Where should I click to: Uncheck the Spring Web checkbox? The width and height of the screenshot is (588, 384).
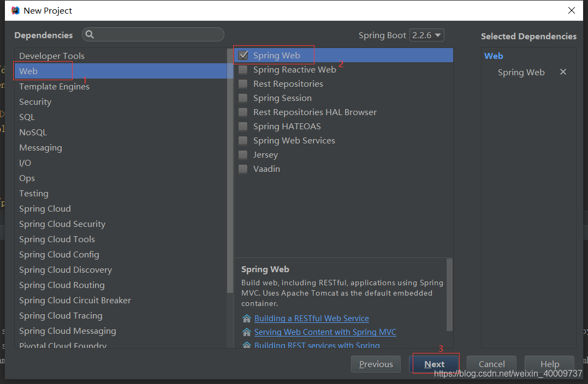(x=243, y=56)
